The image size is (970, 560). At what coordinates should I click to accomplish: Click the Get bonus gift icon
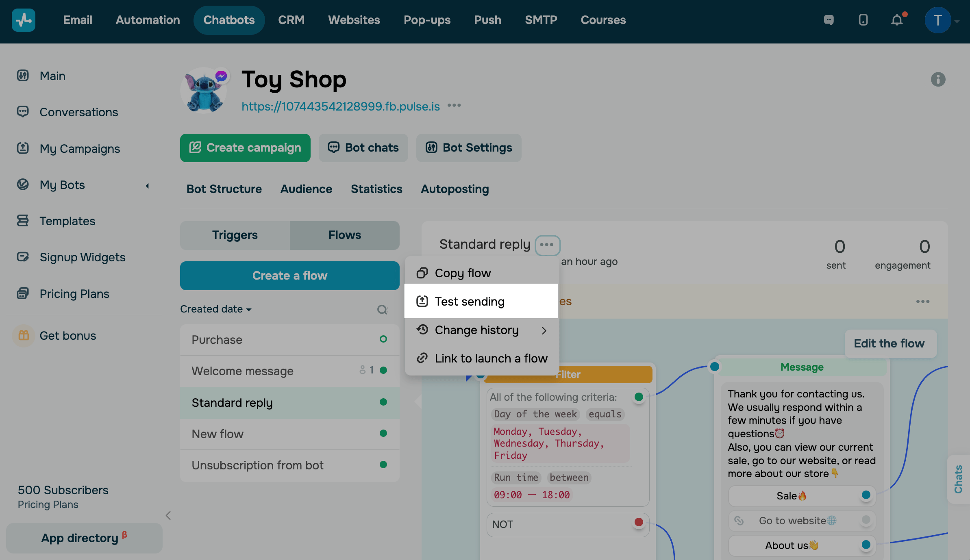[24, 336]
